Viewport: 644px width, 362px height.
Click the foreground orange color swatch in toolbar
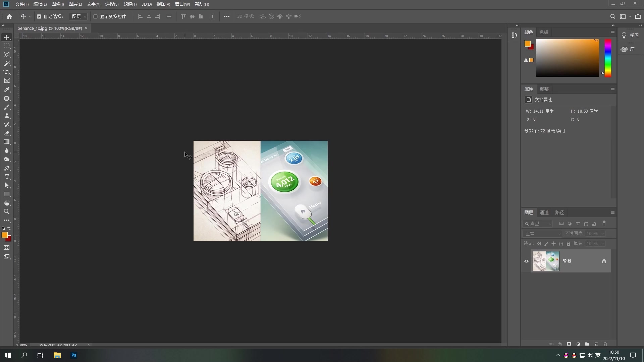coord(4,235)
